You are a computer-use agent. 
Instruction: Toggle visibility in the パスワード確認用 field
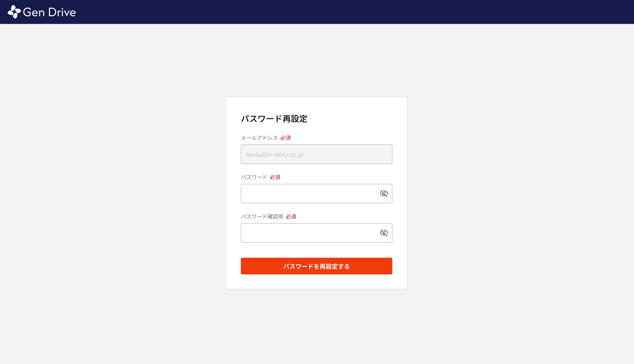click(x=384, y=233)
